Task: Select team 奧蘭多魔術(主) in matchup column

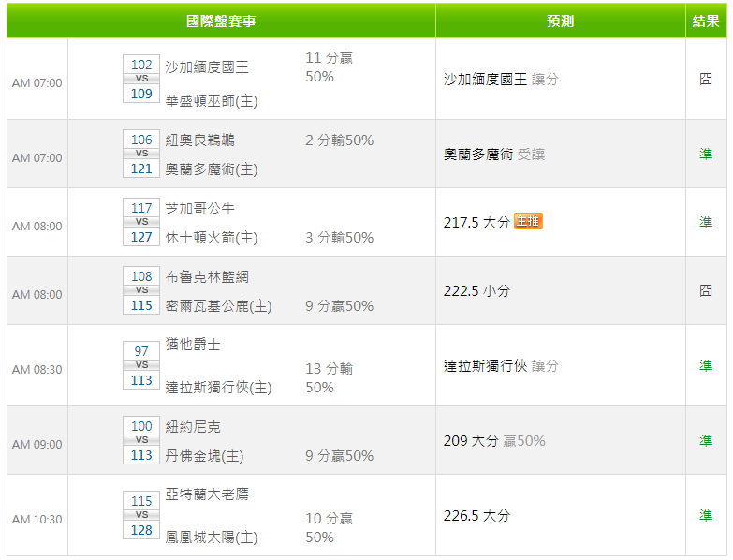Action: point(212,169)
